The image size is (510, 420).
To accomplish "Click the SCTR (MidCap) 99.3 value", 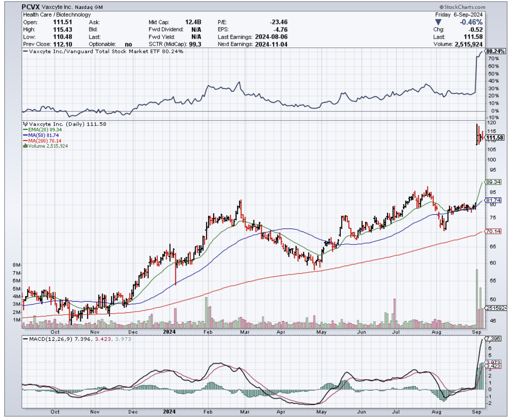I will coord(196,44).
